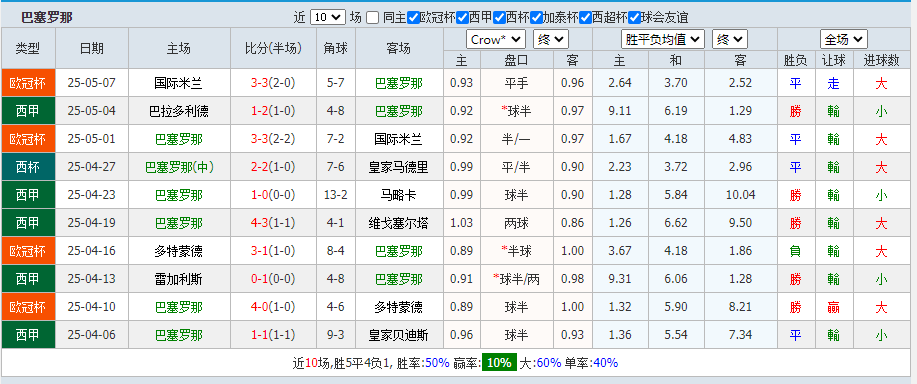The image size is (917, 384).
Task: Click 国际米兰 away team on 25-05-01
Action: [x=398, y=139]
